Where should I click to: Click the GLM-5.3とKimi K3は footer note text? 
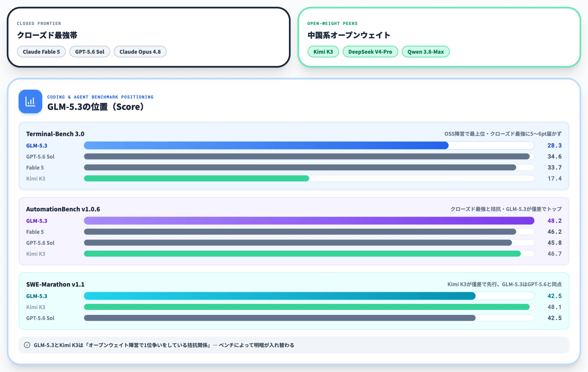pyautogui.click(x=164, y=345)
